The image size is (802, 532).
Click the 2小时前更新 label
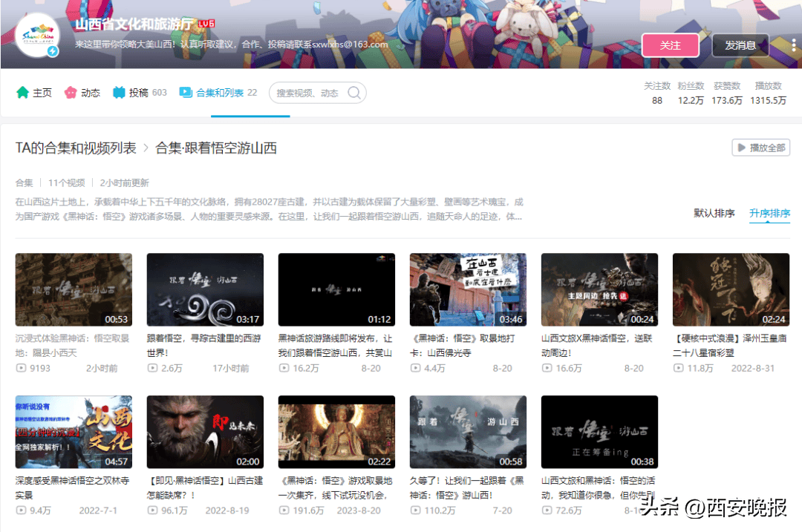[x=124, y=183]
